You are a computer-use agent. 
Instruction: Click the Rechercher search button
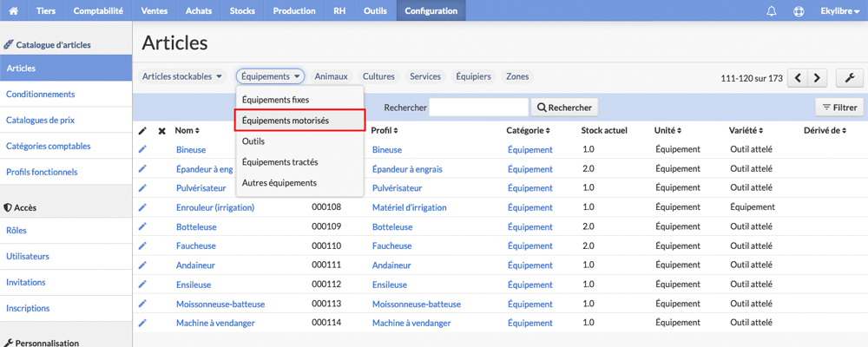pos(564,108)
